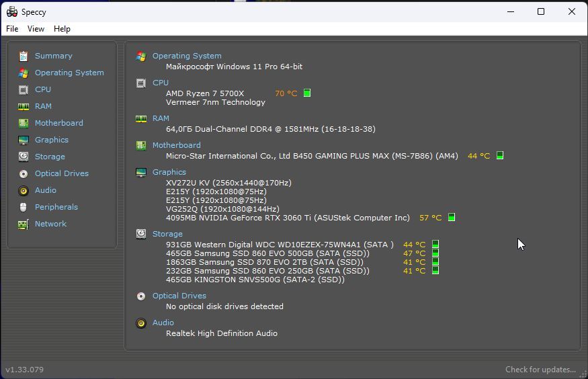
Task: Open the Help menu
Action: pyautogui.click(x=62, y=29)
